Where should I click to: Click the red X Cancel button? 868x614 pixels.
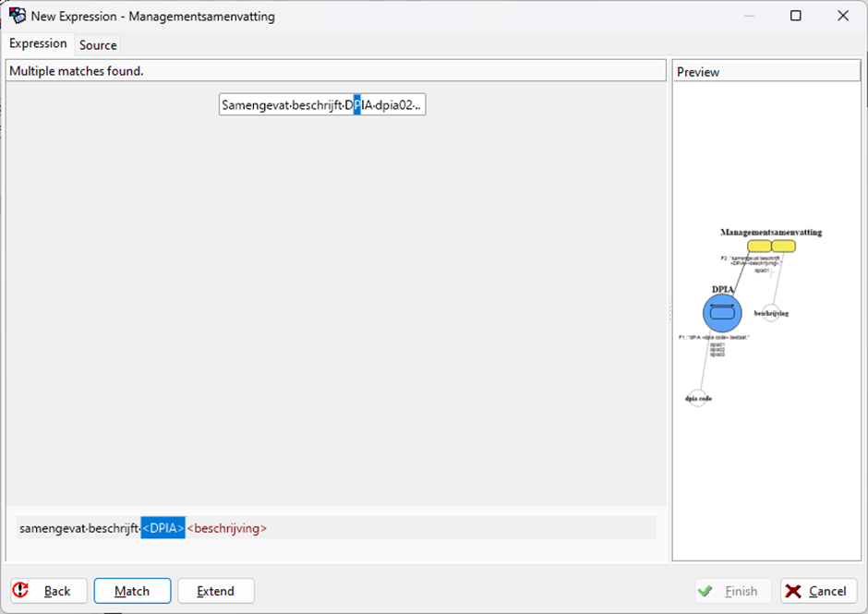818,591
